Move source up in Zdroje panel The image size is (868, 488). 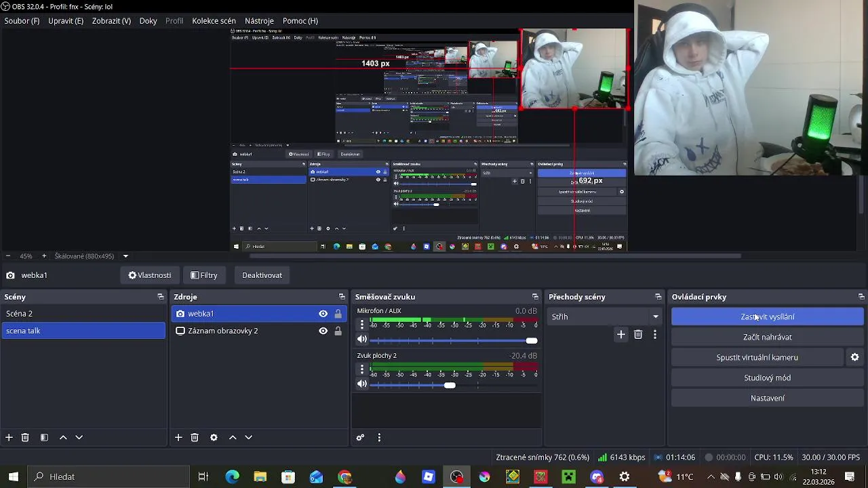pyautogui.click(x=233, y=438)
